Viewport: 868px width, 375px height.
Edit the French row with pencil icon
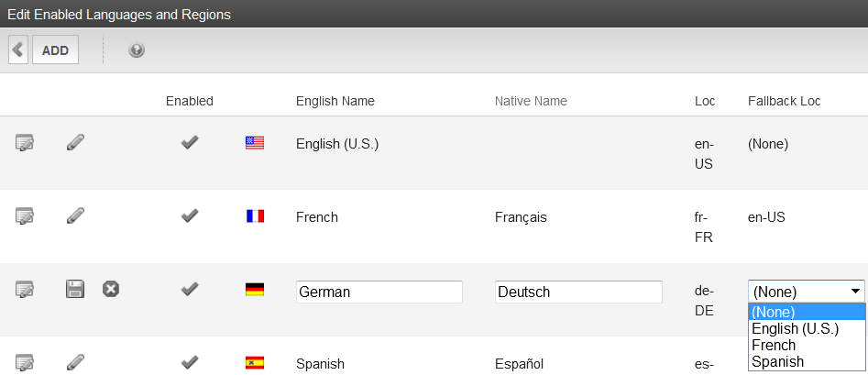[x=75, y=215]
